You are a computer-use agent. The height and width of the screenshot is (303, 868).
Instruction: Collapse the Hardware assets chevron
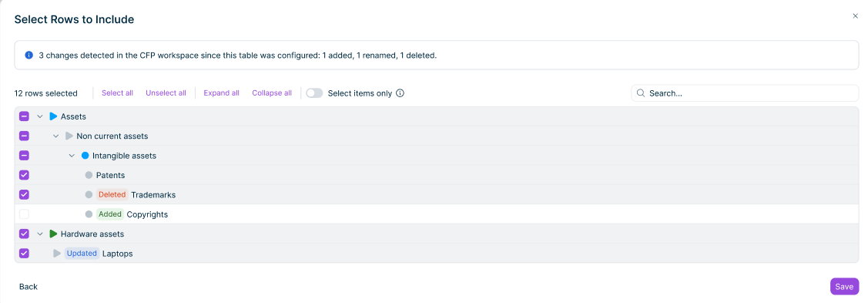click(x=40, y=234)
